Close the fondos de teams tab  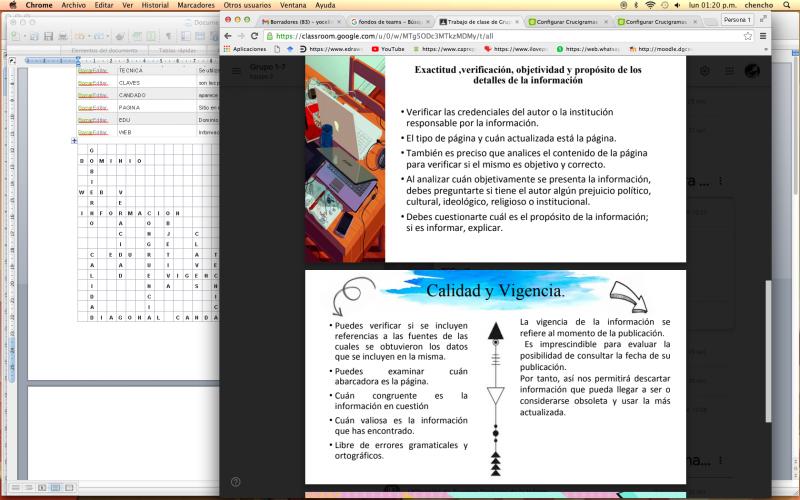coord(428,22)
